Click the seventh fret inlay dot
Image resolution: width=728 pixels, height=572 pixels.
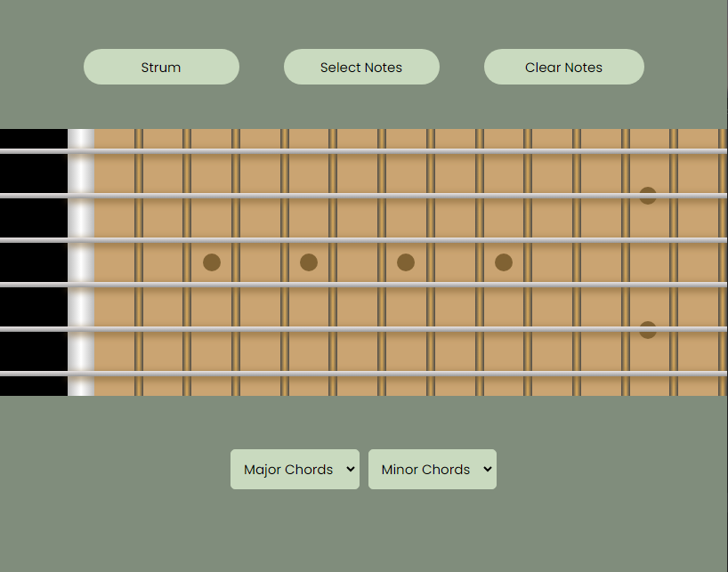click(406, 262)
